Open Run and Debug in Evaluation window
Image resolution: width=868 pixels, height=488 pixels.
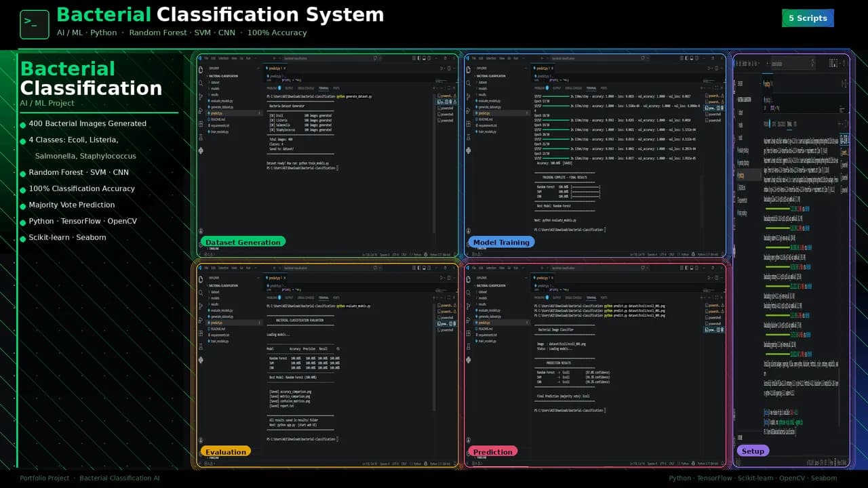tap(201, 319)
